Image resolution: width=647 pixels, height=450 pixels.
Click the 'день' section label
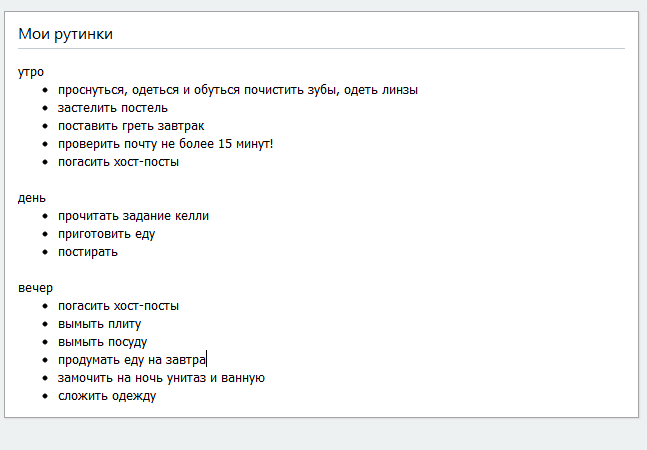[32, 198]
